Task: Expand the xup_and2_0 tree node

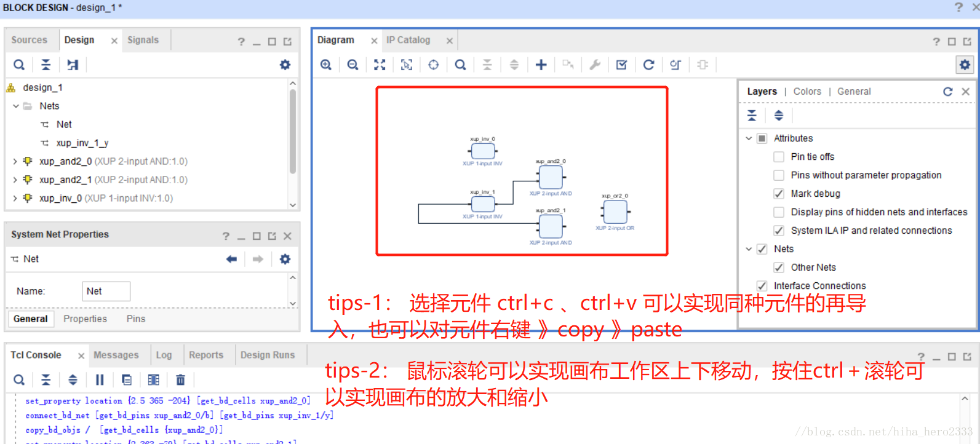Action: (15, 161)
